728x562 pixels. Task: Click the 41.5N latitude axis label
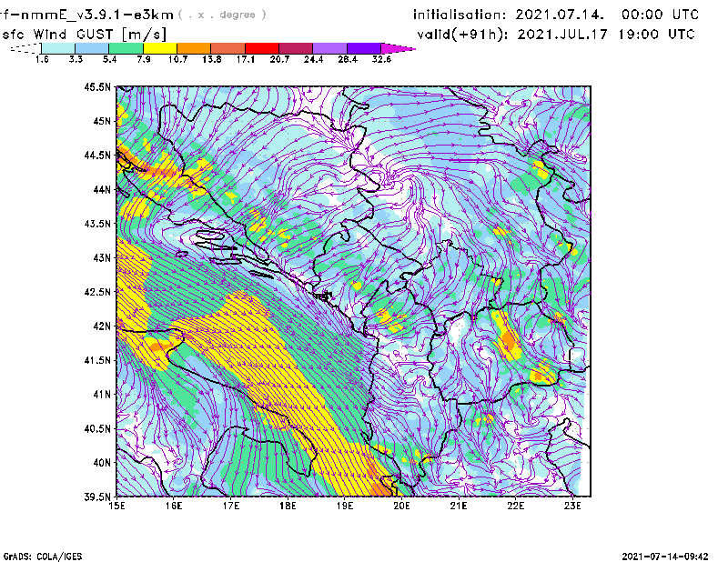pyautogui.click(x=97, y=360)
